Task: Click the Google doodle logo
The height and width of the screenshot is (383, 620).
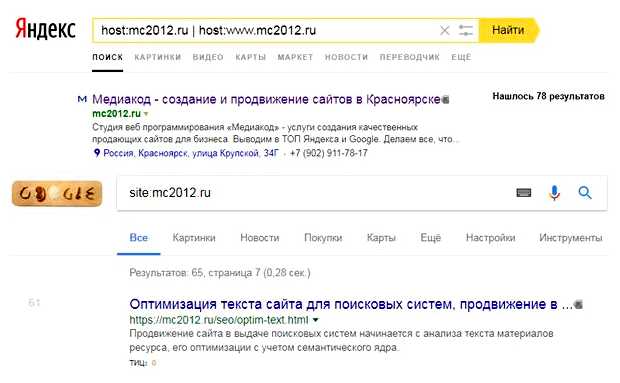Action: click(57, 194)
